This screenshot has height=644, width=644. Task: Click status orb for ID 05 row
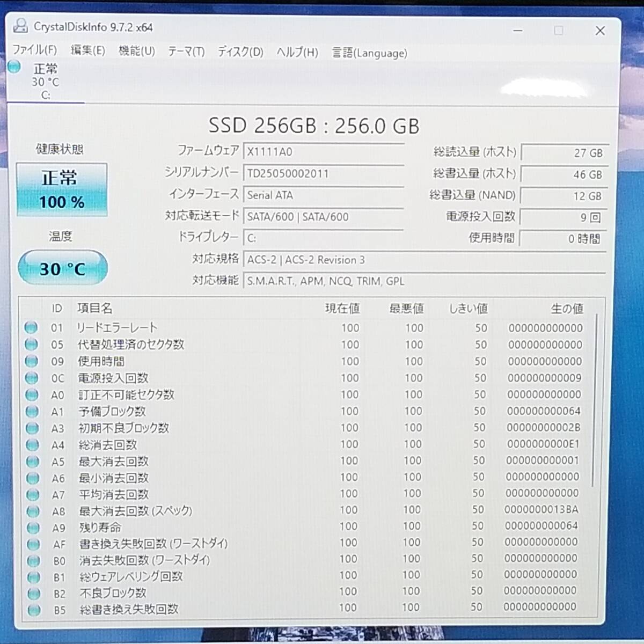pyautogui.click(x=31, y=344)
